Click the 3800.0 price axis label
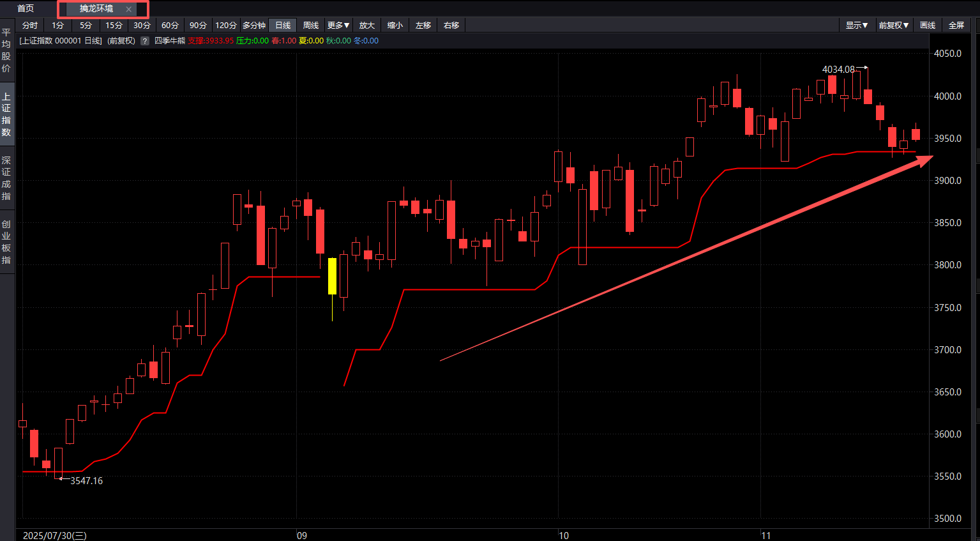 (x=948, y=265)
